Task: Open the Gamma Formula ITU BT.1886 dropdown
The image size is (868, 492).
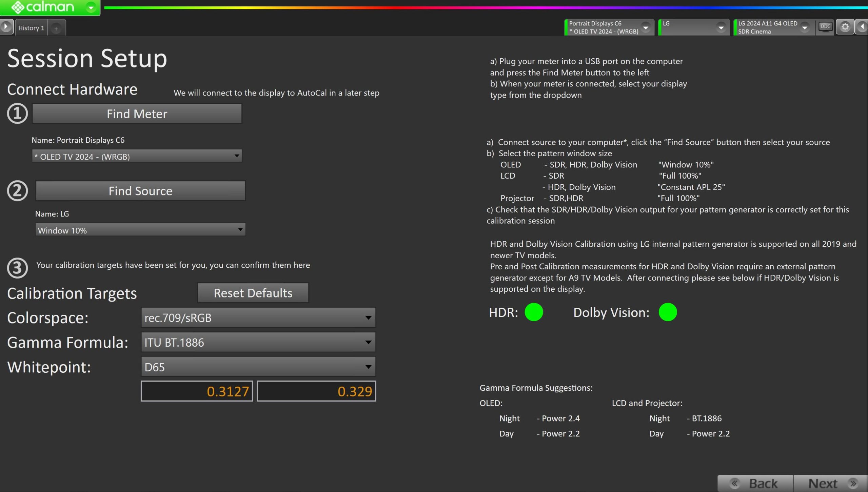Action: [x=258, y=342]
